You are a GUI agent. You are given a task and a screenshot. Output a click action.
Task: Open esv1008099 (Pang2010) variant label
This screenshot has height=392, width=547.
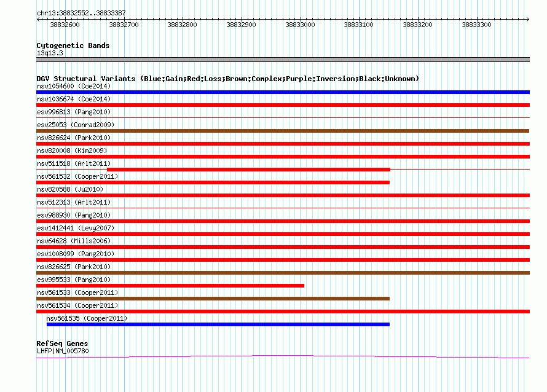pyautogui.click(x=76, y=254)
